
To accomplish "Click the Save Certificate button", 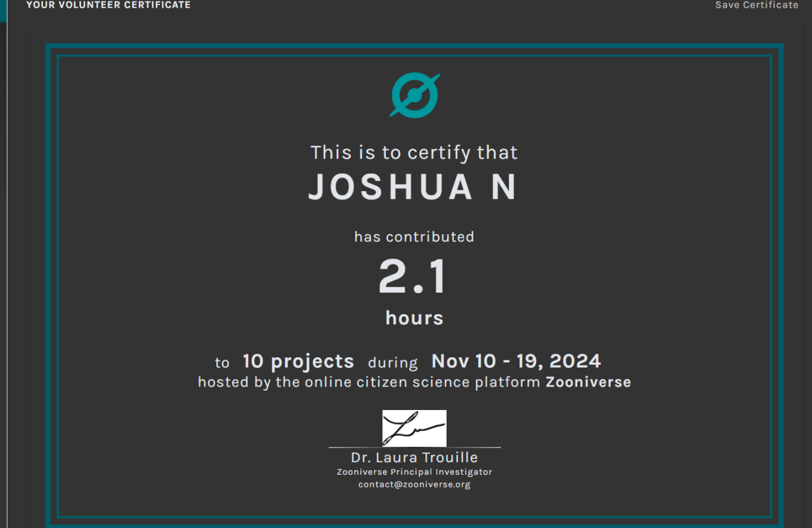I will (x=756, y=5).
